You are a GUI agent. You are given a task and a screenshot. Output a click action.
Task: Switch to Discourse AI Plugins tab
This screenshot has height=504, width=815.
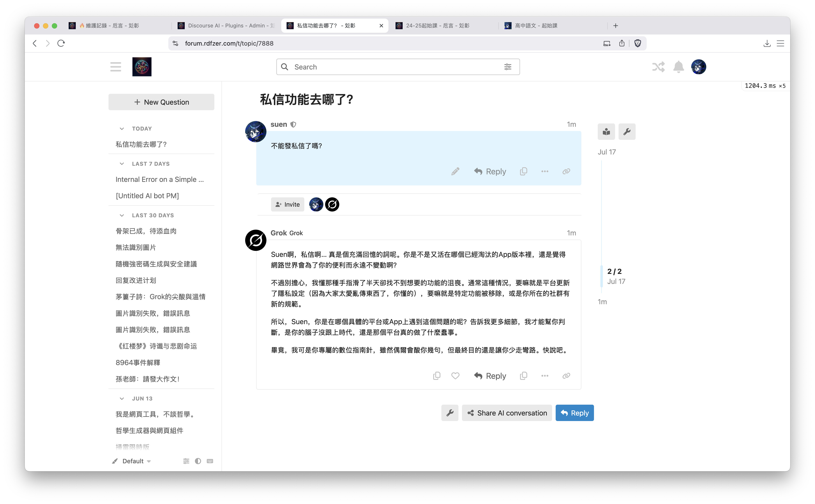pyautogui.click(x=227, y=25)
